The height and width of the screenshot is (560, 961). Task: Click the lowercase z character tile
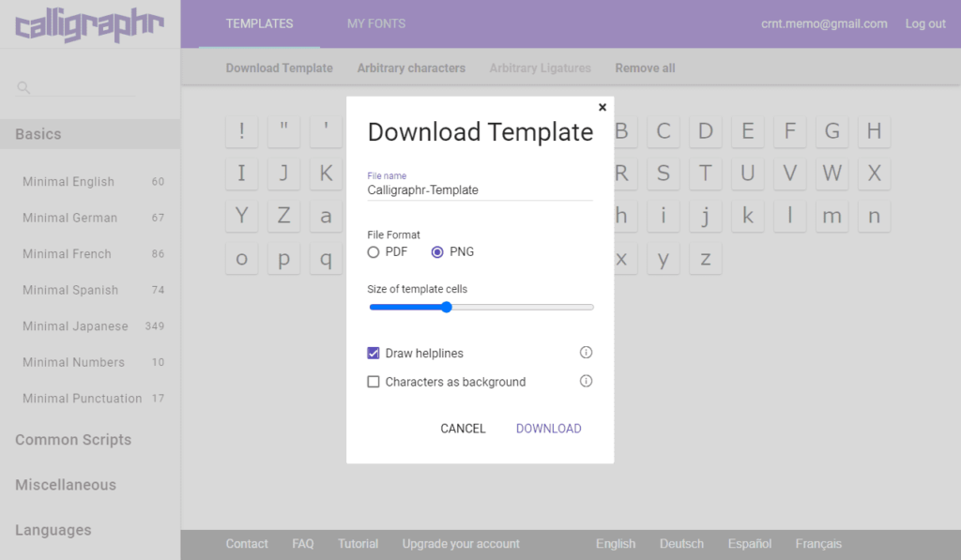pos(706,259)
